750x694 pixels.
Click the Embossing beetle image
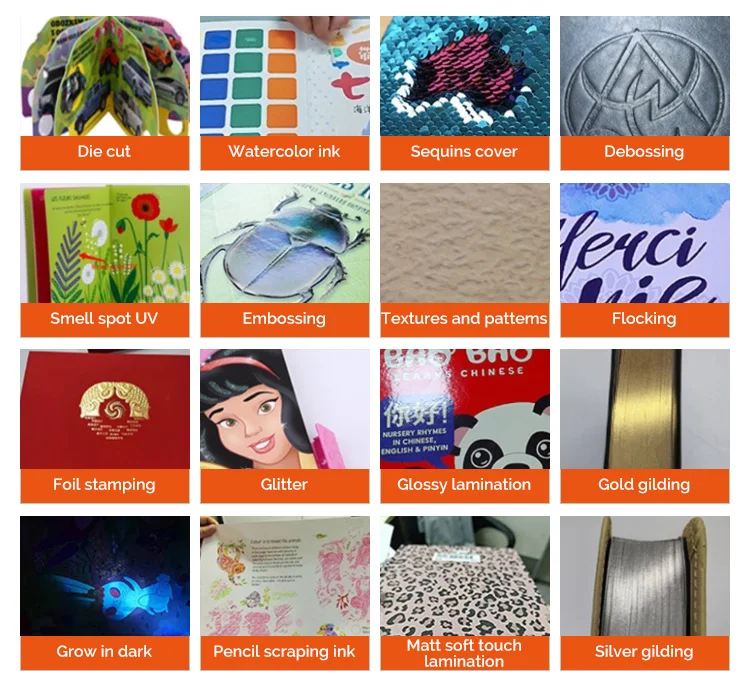tap(285, 243)
